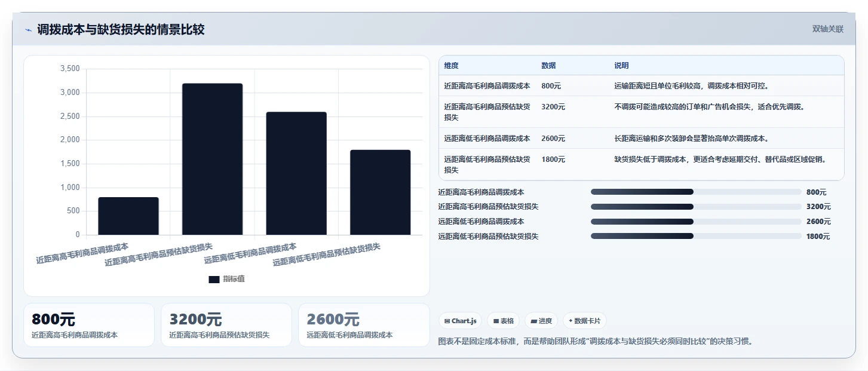The height and width of the screenshot is (371, 868).
Task: Click the 1,000 y-axis label
Action: (x=70, y=188)
